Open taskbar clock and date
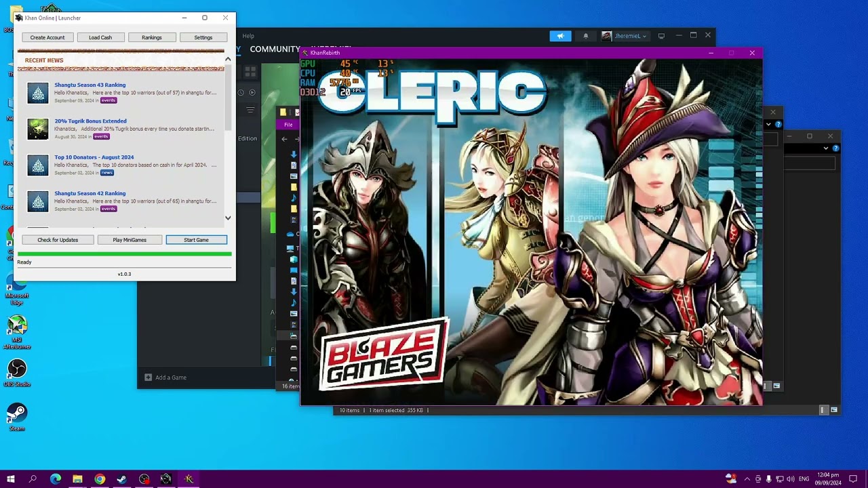The height and width of the screenshot is (488, 868). tap(828, 479)
